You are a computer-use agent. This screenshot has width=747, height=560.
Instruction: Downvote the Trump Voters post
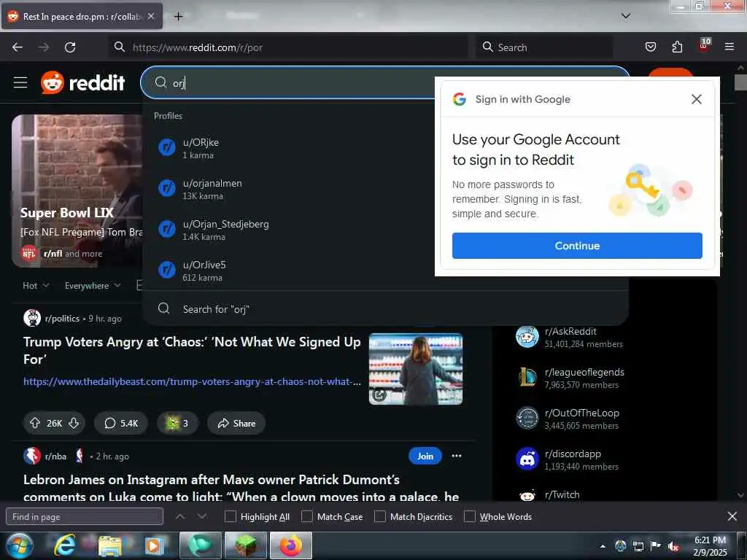click(74, 423)
